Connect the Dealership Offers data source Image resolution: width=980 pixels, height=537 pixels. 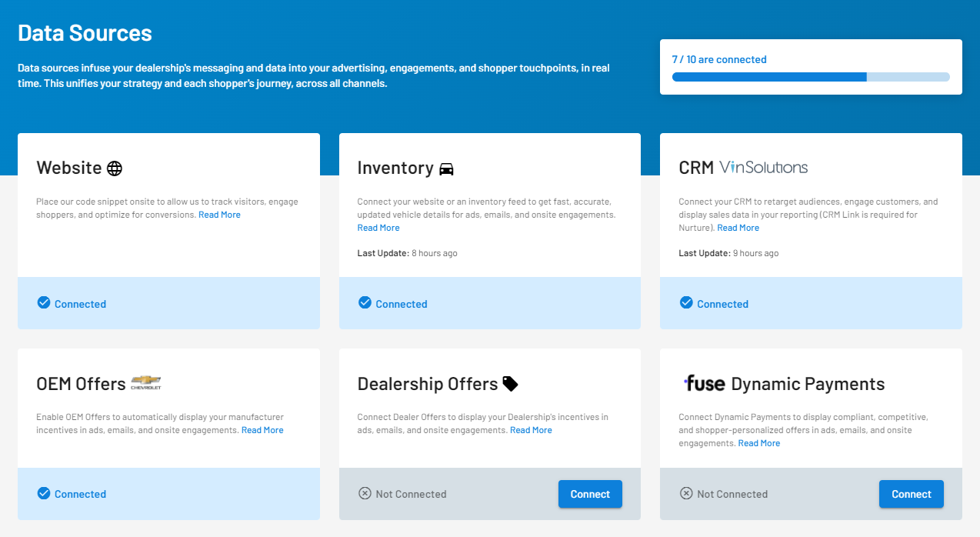pos(590,494)
